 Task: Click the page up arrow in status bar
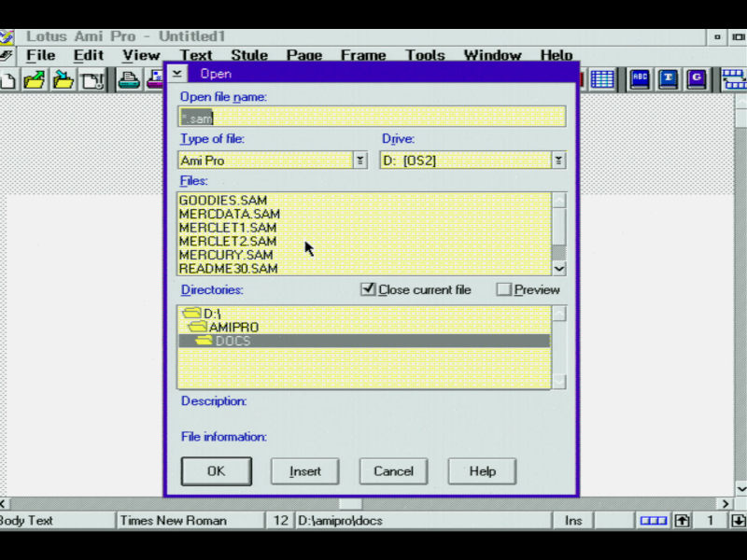(682, 521)
